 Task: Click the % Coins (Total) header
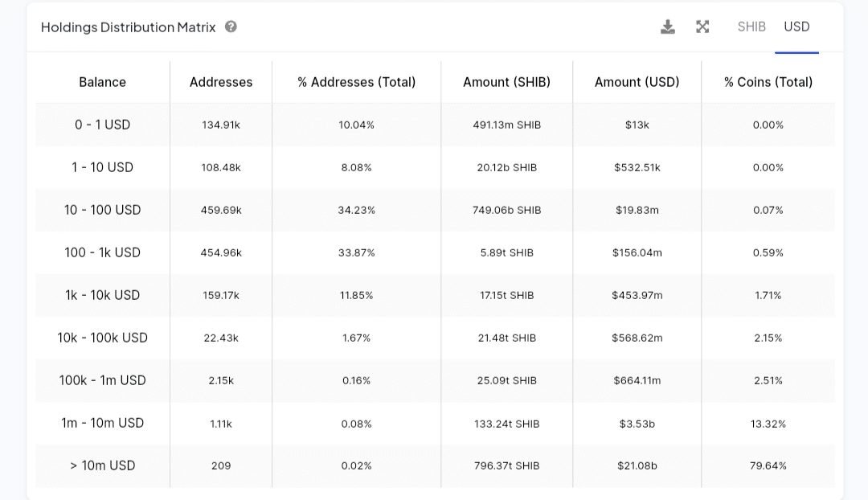[768, 82]
